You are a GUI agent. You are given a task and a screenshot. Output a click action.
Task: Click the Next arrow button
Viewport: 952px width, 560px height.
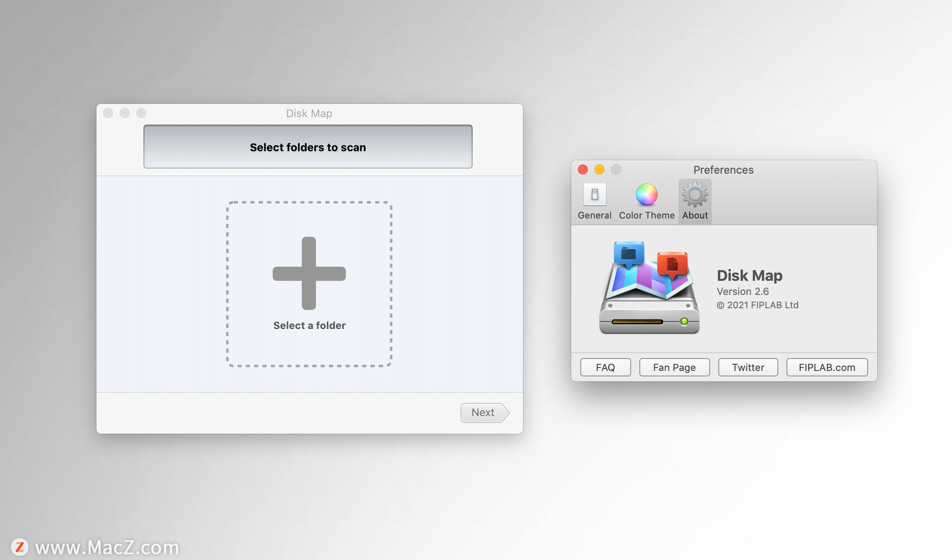484,412
